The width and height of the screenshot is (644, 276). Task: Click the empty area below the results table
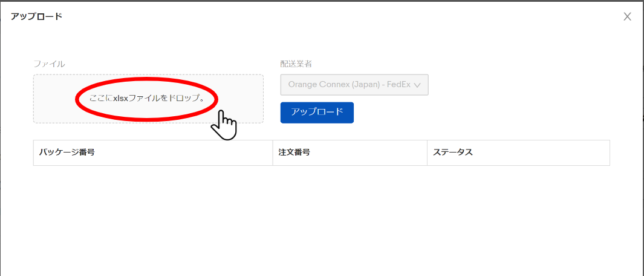coord(322,220)
